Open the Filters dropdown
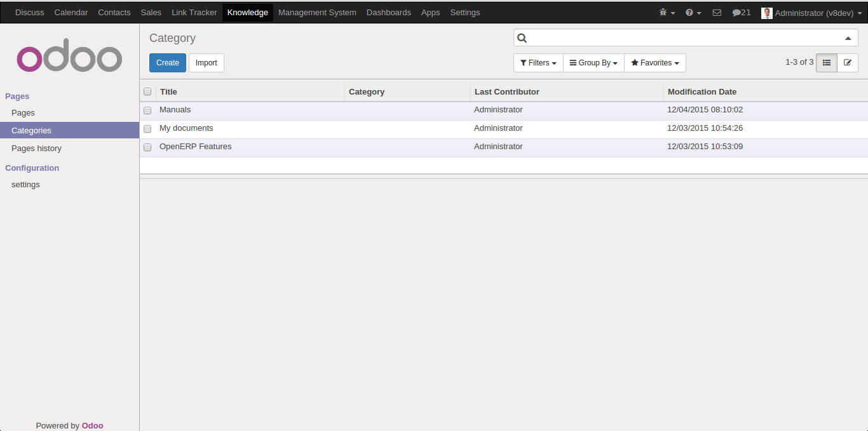This screenshot has width=868, height=431. (538, 62)
